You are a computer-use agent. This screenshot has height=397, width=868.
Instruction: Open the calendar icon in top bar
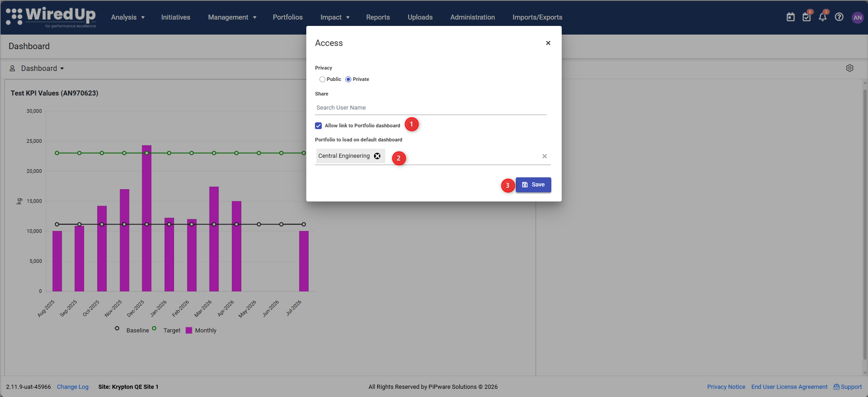[x=791, y=17]
